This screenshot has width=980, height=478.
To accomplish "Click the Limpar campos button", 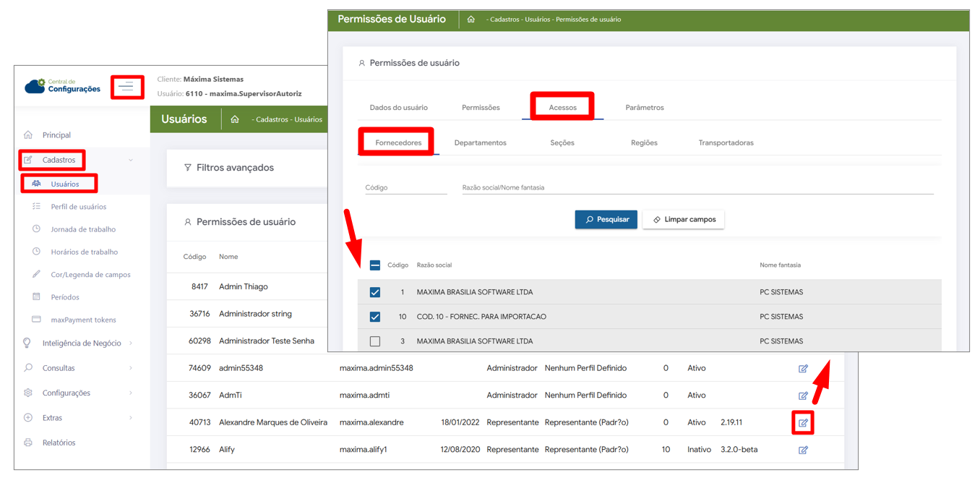I will pos(683,220).
